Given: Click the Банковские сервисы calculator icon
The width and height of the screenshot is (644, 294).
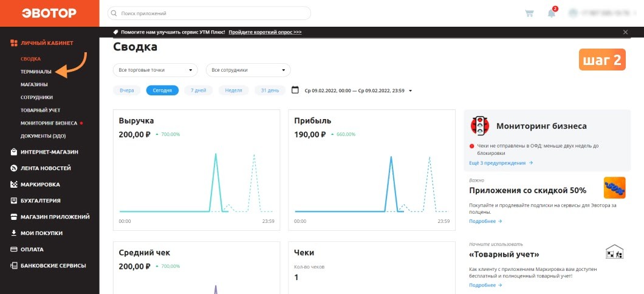Looking at the screenshot, I should pos(13,265).
